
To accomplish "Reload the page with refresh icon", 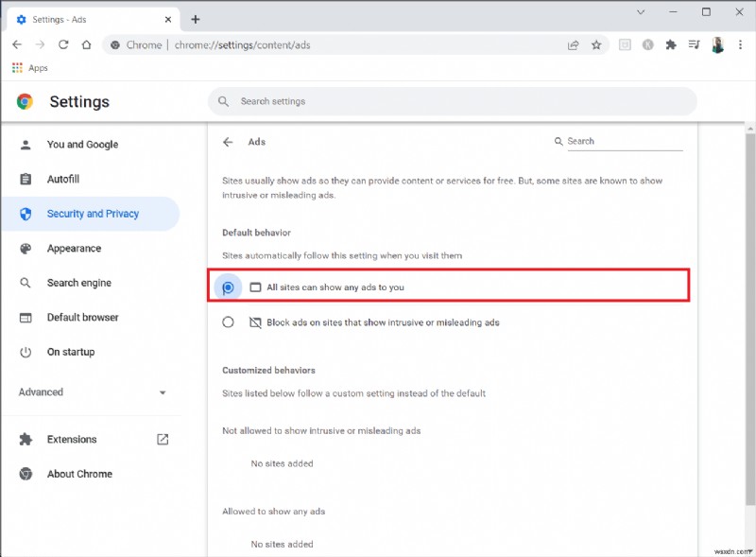I will click(63, 44).
